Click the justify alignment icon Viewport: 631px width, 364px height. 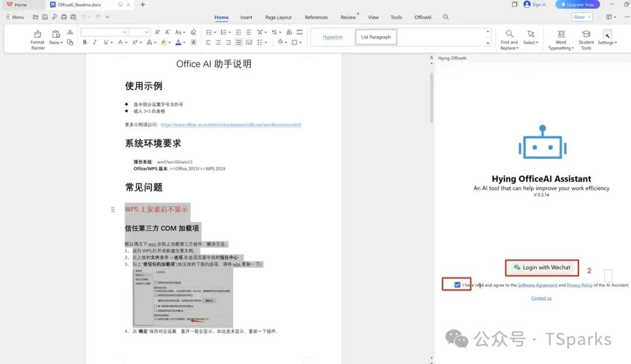click(238, 42)
